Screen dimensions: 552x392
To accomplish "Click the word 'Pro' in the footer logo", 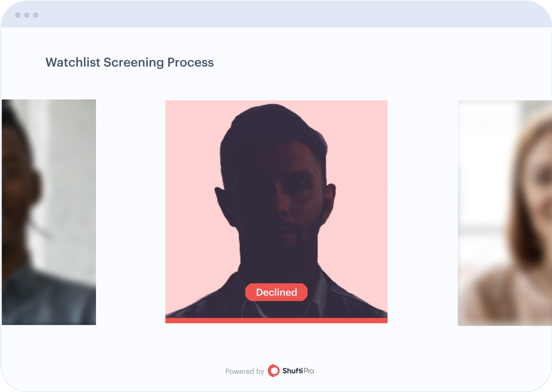I will pos(308,371).
